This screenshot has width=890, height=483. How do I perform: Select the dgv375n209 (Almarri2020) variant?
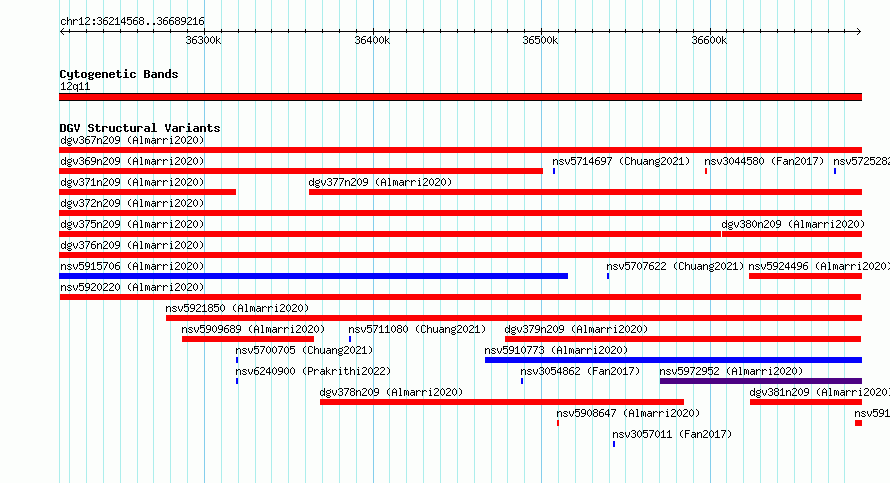[132, 224]
